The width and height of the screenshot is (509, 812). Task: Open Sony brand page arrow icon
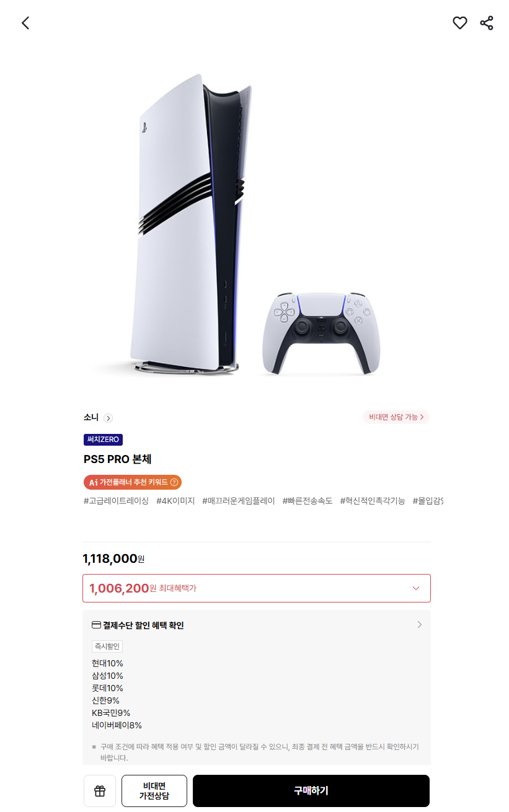pos(108,418)
